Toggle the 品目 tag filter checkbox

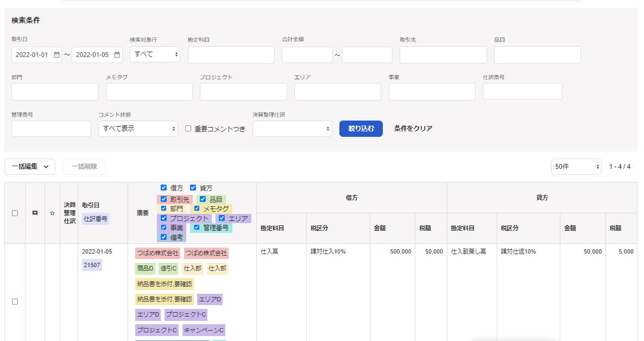pos(203,199)
